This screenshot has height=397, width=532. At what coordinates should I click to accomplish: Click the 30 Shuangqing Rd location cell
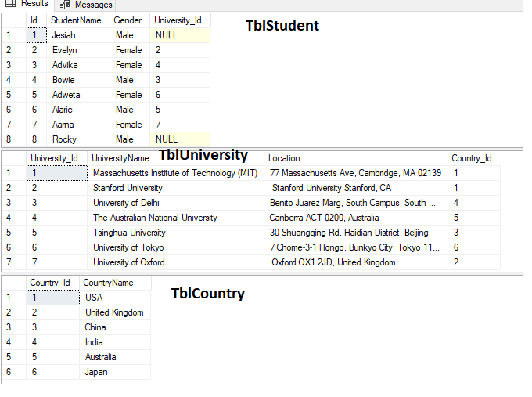pyautogui.click(x=355, y=233)
